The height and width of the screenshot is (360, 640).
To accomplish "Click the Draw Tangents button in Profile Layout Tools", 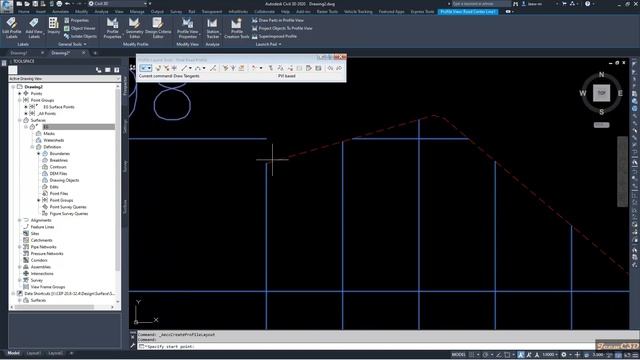I will (143, 68).
